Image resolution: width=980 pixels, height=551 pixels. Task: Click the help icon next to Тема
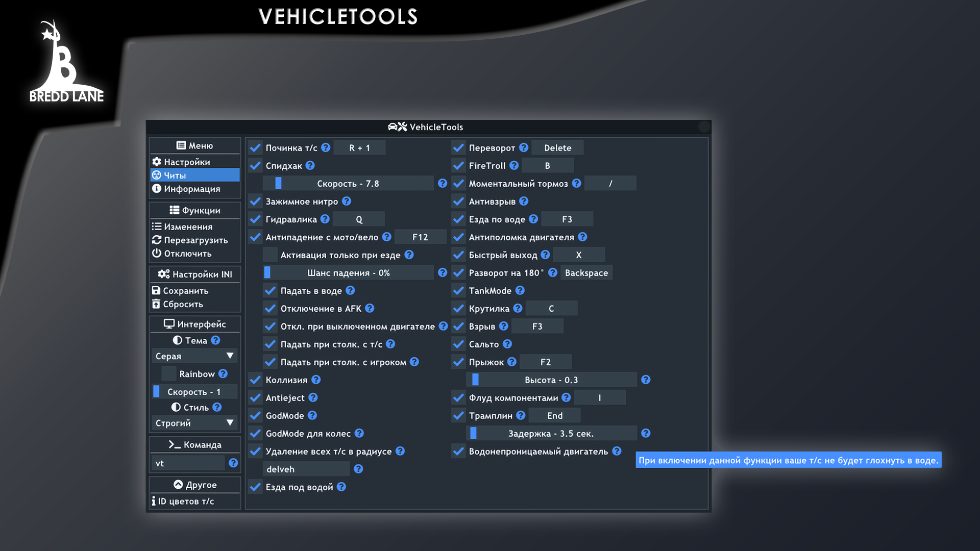click(x=215, y=340)
